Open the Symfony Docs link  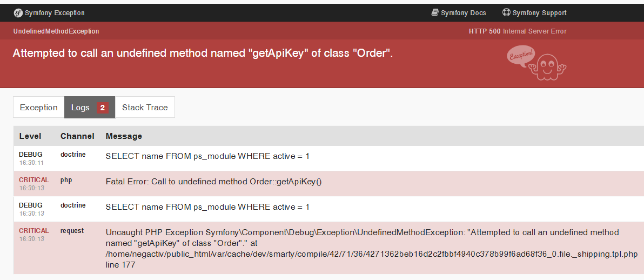tap(463, 13)
